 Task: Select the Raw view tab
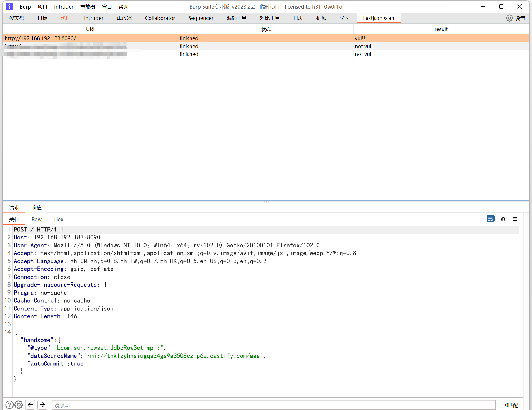coord(37,219)
